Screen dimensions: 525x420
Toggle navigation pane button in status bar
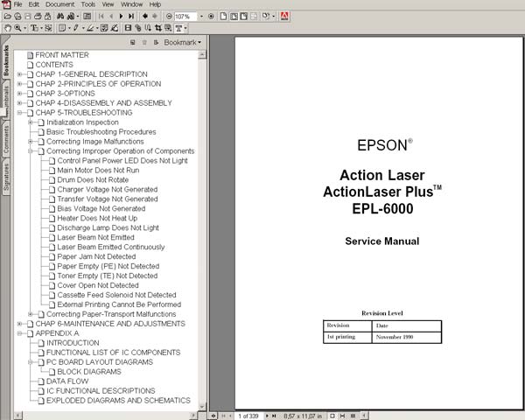[x=213, y=416]
